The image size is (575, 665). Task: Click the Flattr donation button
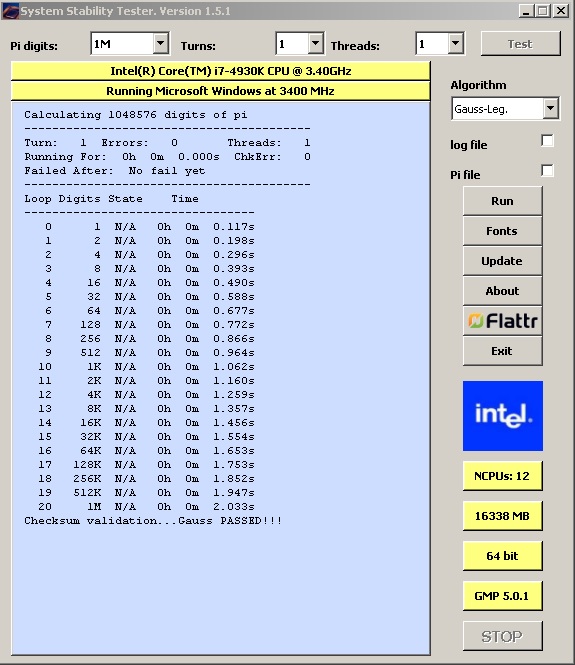coord(502,321)
